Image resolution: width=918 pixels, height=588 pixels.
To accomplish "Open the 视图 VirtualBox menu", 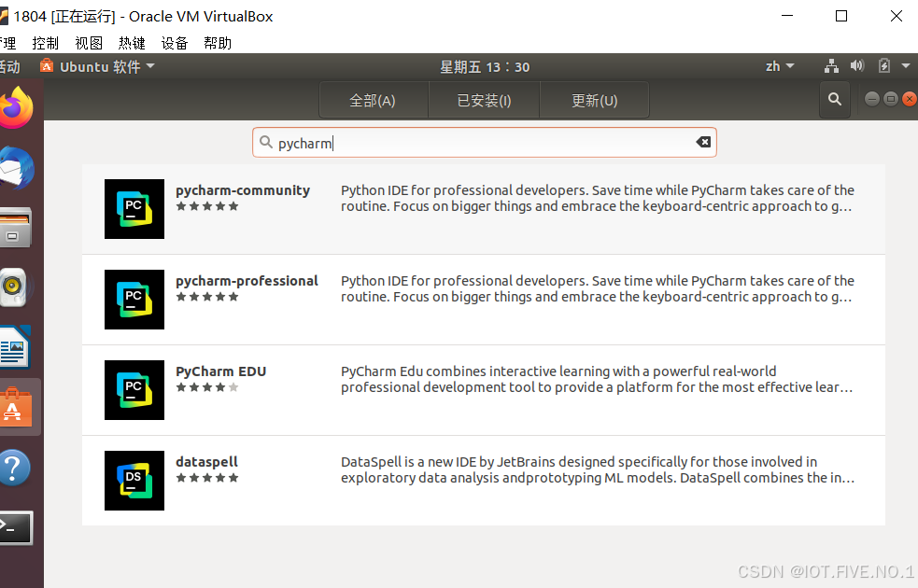I will pos(89,43).
